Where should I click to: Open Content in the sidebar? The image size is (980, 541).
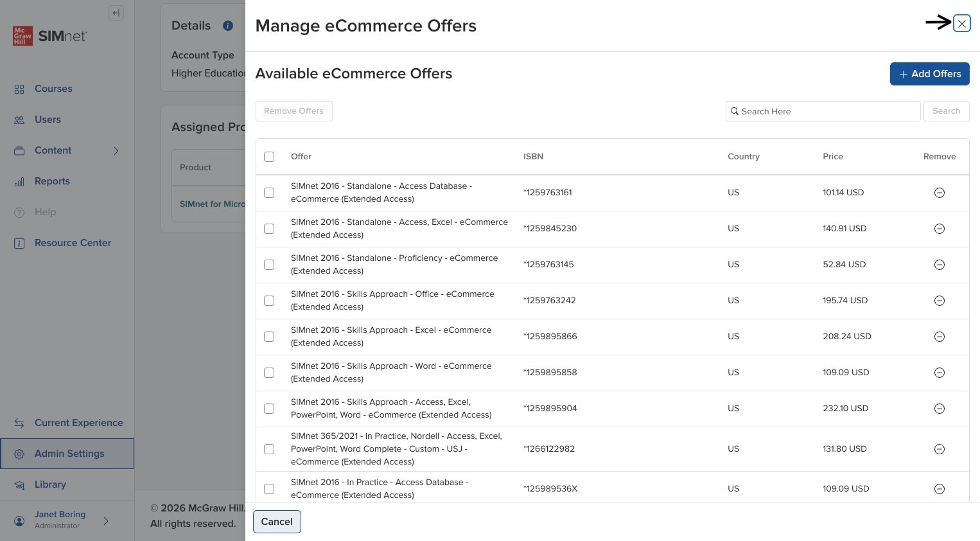click(x=53, y=150)
